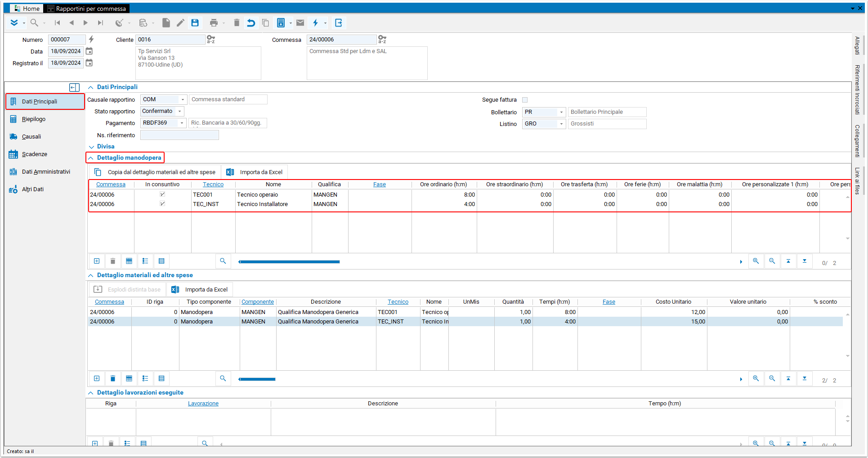868x458 pixels.
Task: Delete row in manodopera grid
Action: [x=113, y=261]
